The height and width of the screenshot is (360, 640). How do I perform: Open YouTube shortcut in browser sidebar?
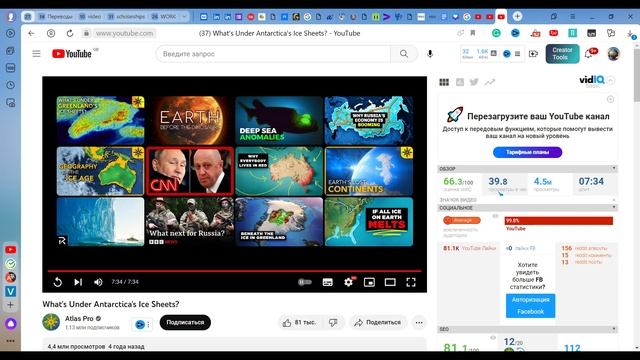coord(11,249)
